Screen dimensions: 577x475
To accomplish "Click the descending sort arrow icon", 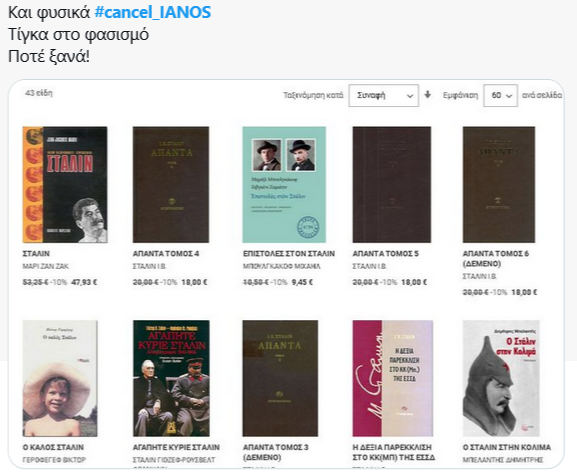I will coord(428,95).
